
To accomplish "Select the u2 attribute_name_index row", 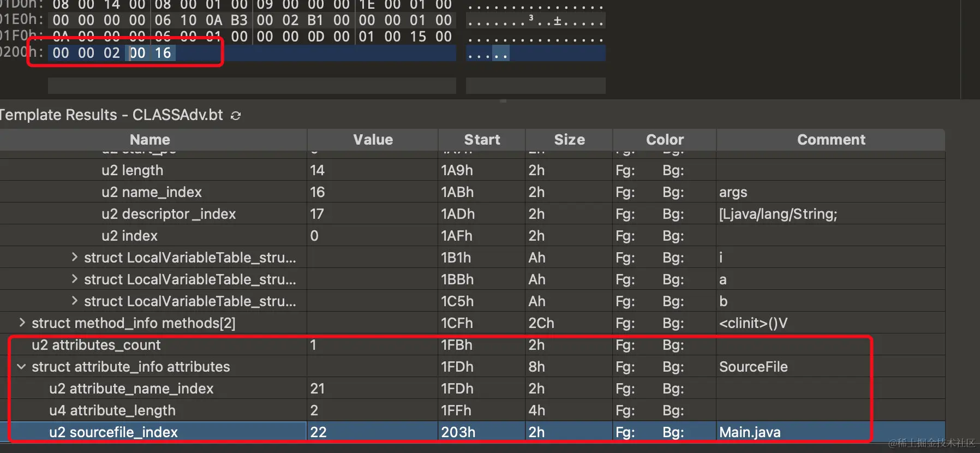I will [x=473, y=389].
